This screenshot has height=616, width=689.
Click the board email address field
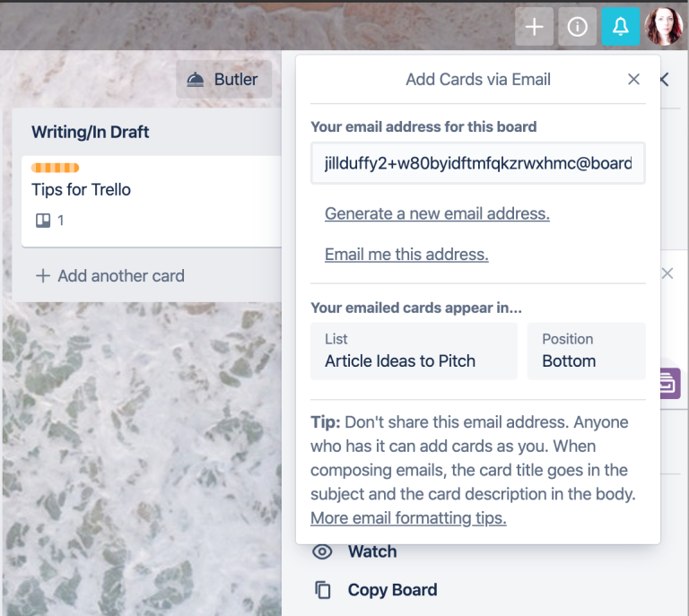click(x=477, y=163)
